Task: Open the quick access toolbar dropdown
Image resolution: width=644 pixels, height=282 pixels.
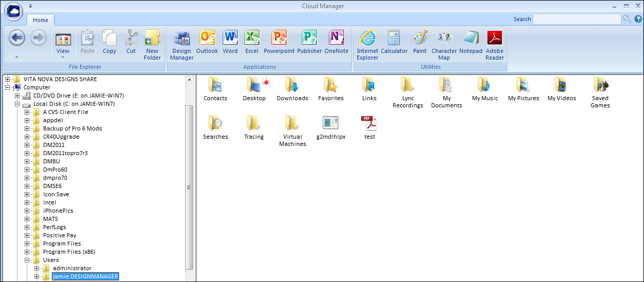Action: pyautogui.click(x=30, y=6)
